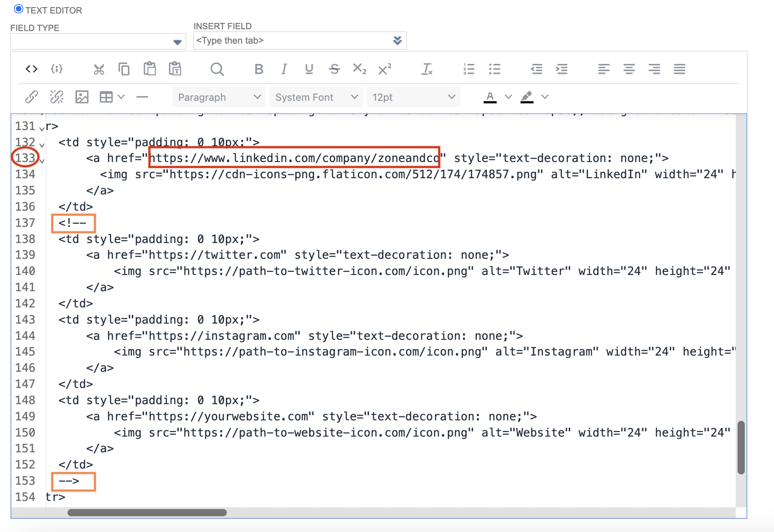
Task: Click the horizontal scrollbar thumb
Action: [147, 513]
